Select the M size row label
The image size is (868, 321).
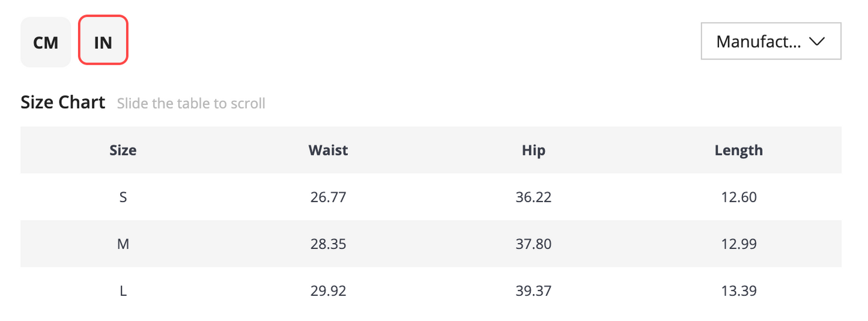[123, 244]
